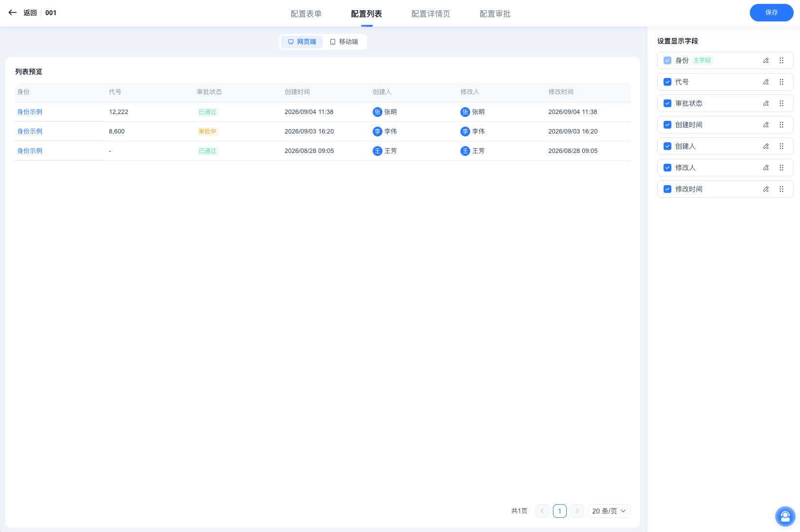Viewport: 800px width, 532px height.
Task: Uncheck the 修改人 display field checkbox
Action: click(x=667, y=168)
